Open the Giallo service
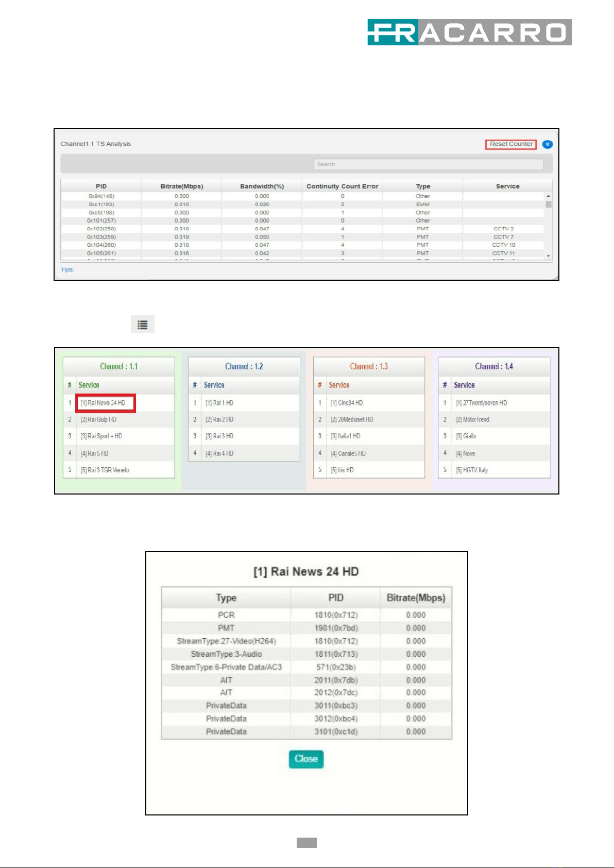614x868 pixels. click(x=466, y=436)
